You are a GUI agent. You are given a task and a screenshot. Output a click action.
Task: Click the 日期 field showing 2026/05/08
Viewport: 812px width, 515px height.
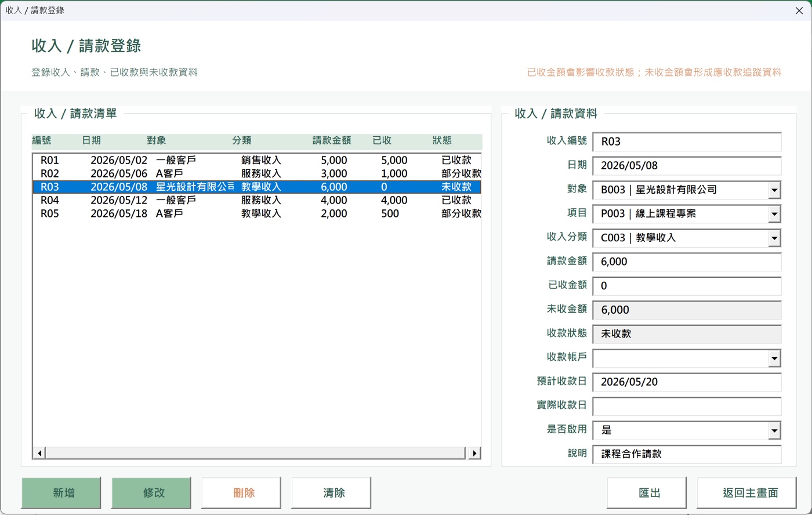pos(687,166)
